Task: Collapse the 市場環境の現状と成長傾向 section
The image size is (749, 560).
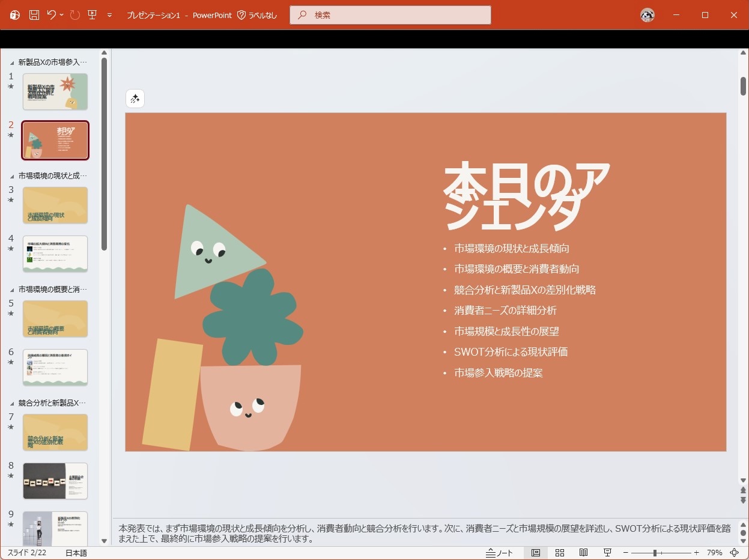Action: (13, 175)
